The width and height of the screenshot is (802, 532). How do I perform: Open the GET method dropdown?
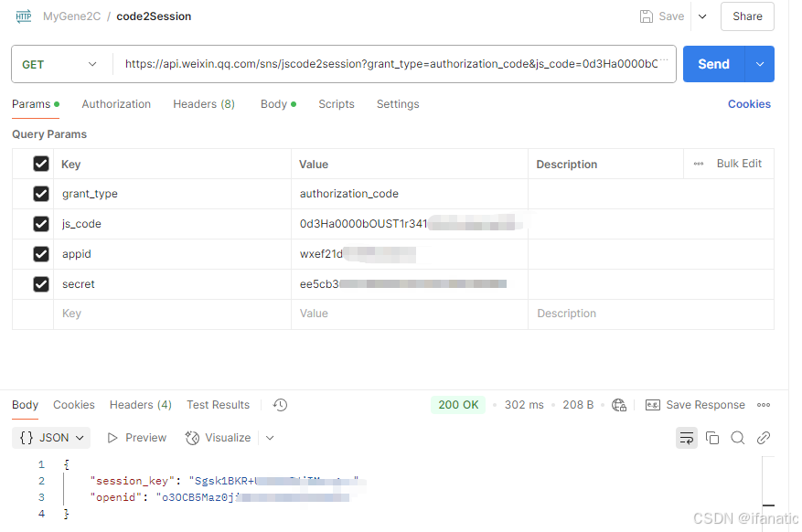[61, 64]
